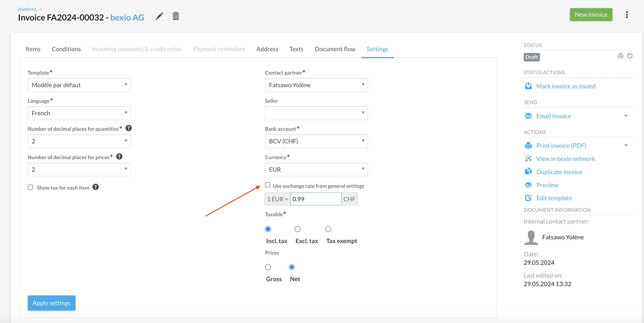Select the Excl. tax radio button

pos(297,229)
